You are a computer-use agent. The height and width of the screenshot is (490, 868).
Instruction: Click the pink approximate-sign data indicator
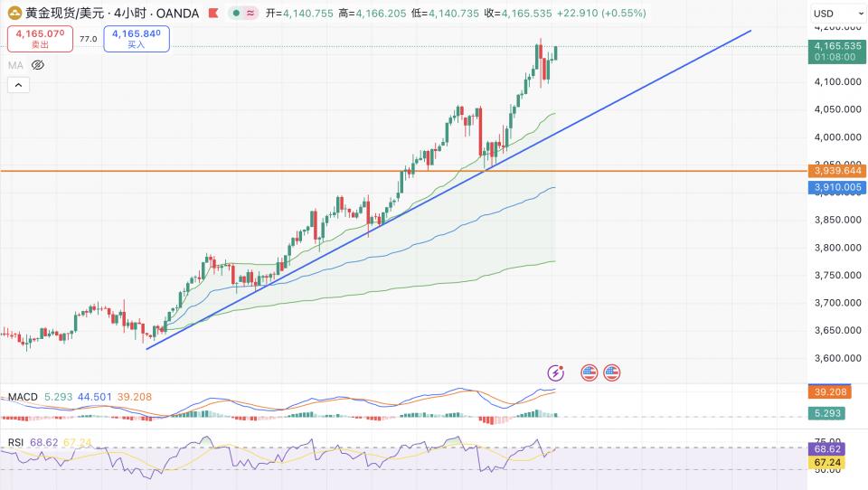[x=249, y=14]
